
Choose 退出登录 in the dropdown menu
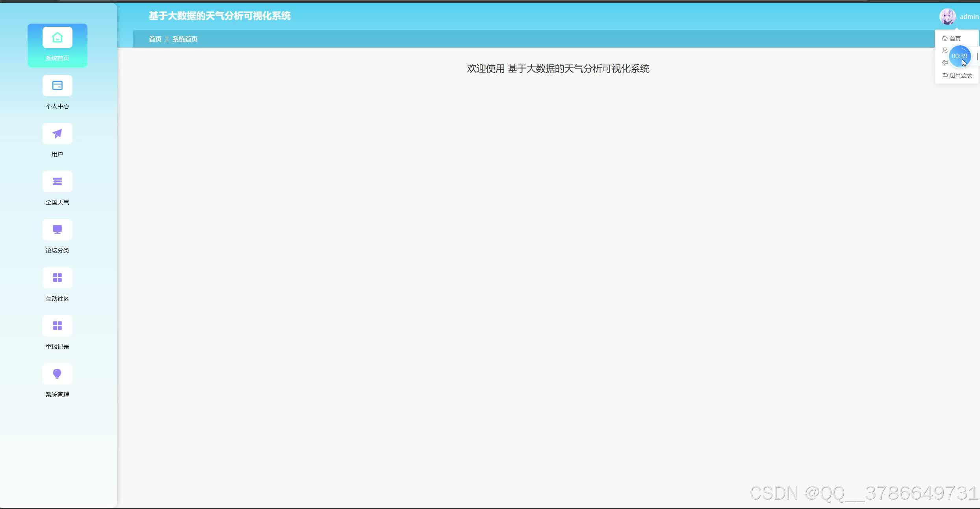(x=960, y=75)
